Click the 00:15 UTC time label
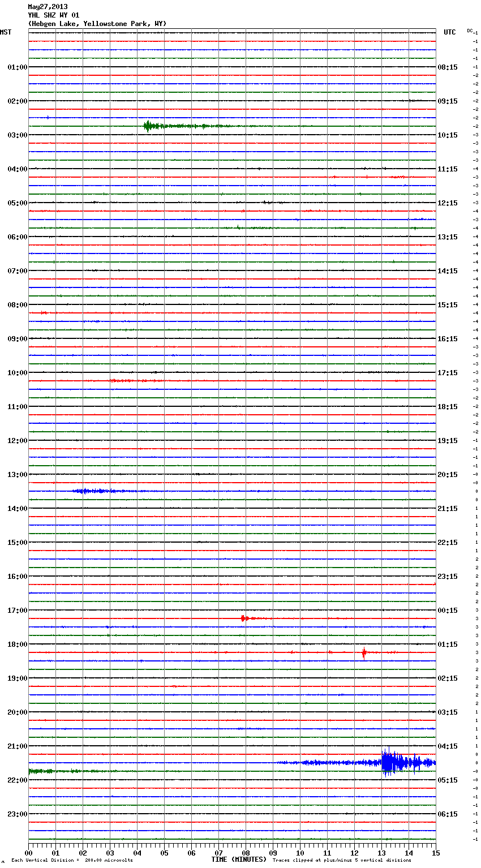Screen dimensions: 481x868 (x=448, y=611)
